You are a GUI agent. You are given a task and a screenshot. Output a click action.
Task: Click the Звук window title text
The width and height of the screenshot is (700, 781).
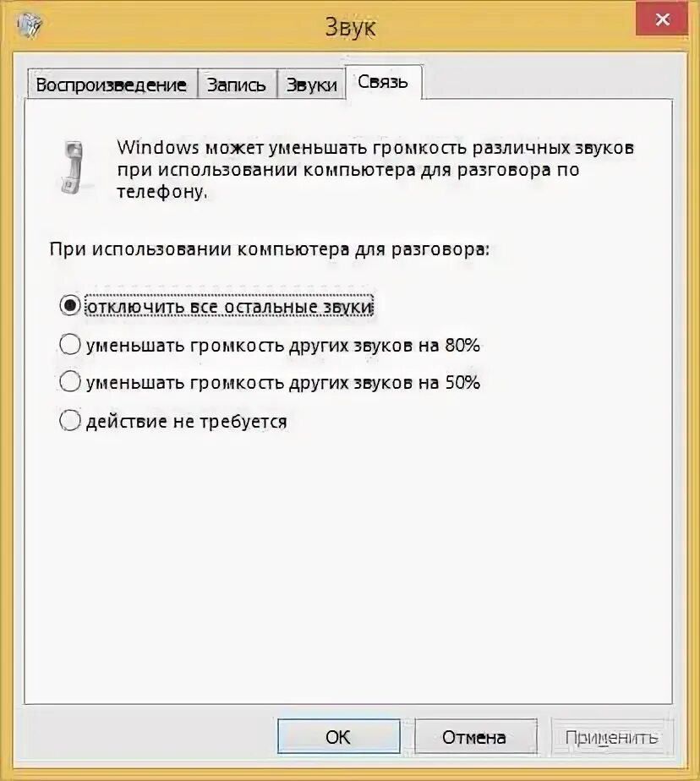350,27
